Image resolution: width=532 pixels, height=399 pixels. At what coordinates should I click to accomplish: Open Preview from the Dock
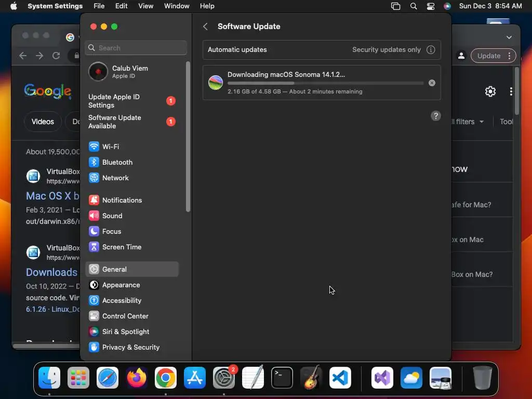click(441, 378)
